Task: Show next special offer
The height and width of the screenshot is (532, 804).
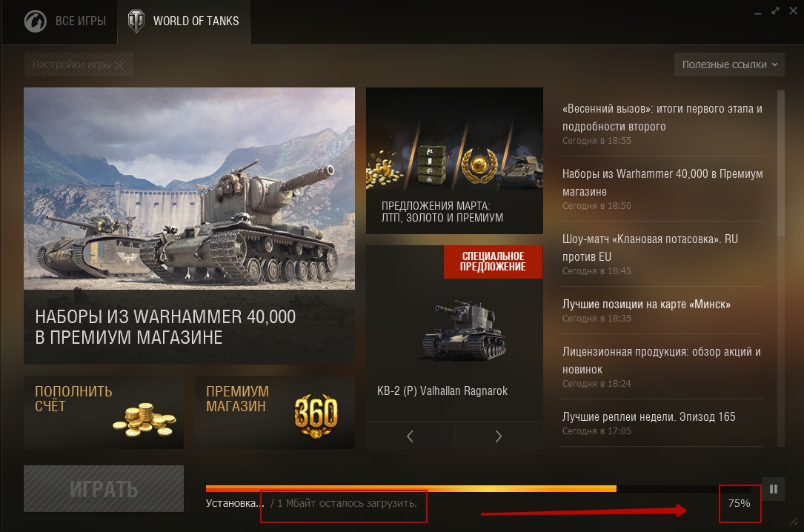Action: click(499, 436)
